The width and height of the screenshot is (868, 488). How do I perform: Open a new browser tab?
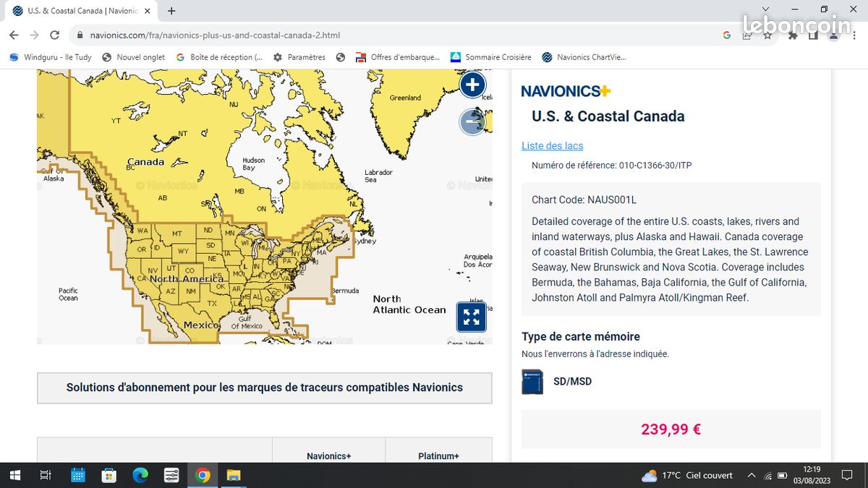(x=171, y=11)
